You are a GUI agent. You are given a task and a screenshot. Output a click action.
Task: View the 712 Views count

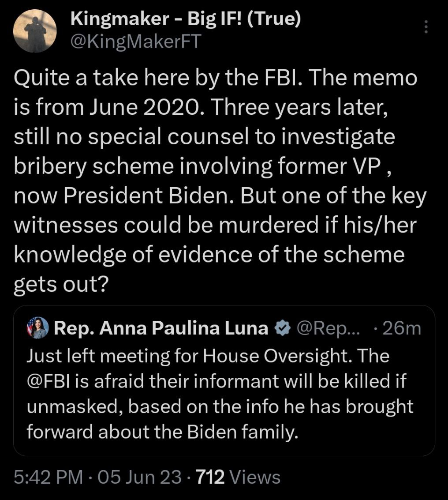point(210,477)
